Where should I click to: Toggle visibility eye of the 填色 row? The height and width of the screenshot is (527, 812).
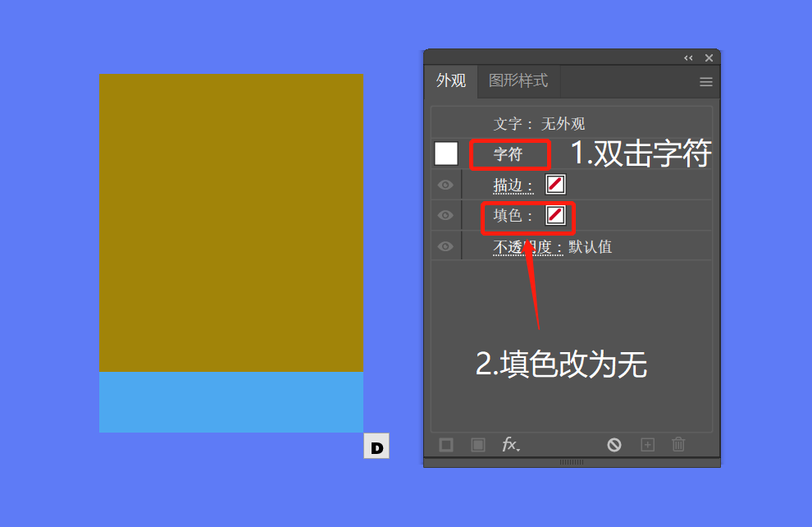pyautogui.click(x=445, y=215)
